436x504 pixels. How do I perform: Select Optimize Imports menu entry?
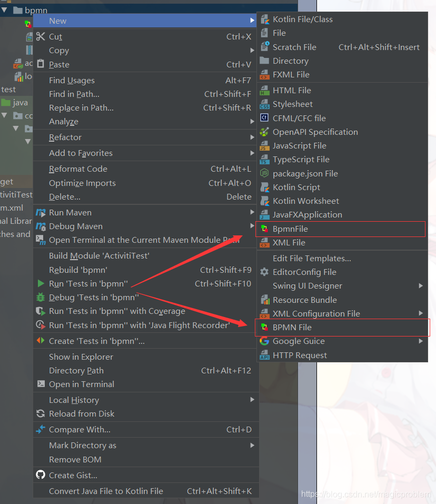click(146, 183)
